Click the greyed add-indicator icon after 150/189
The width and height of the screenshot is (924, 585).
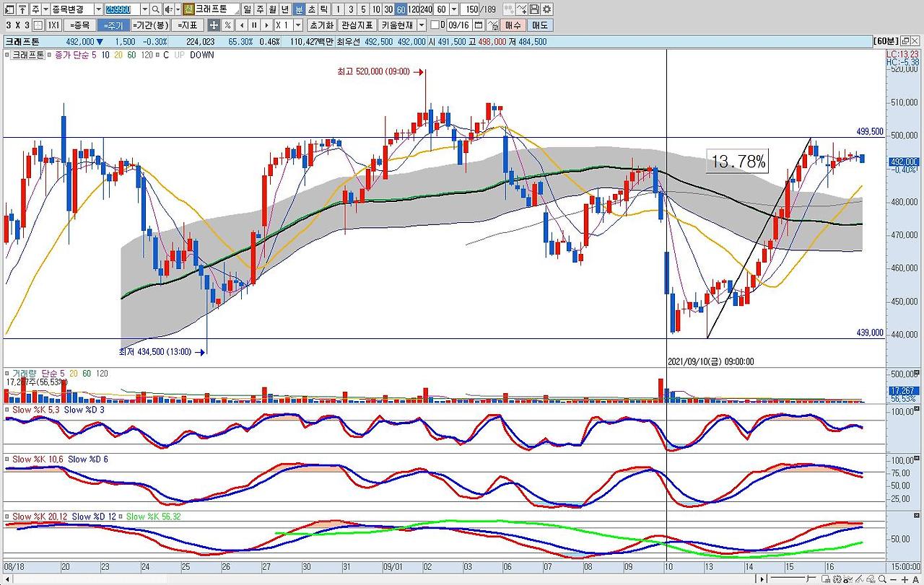pos(509,9)
